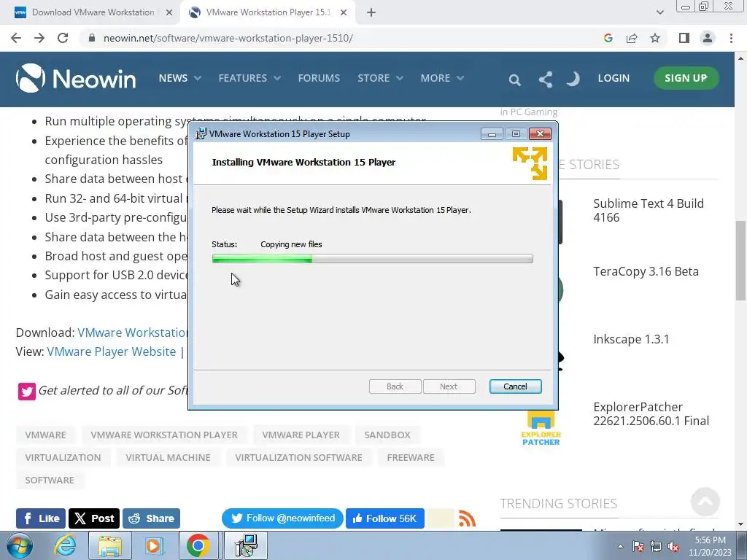Click the Neowin logo
This screenshot has height=560, width=747.
point(76,78)
